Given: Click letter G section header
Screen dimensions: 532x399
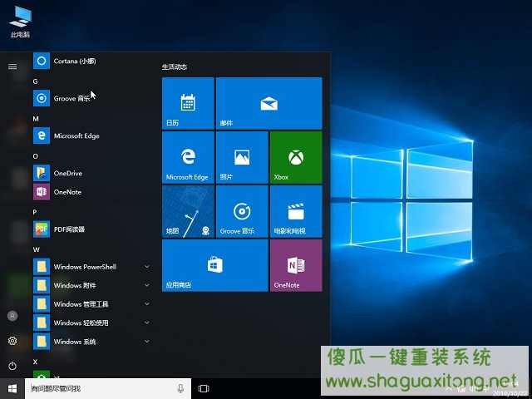Looking at the screenshot, I should (35, 81).
